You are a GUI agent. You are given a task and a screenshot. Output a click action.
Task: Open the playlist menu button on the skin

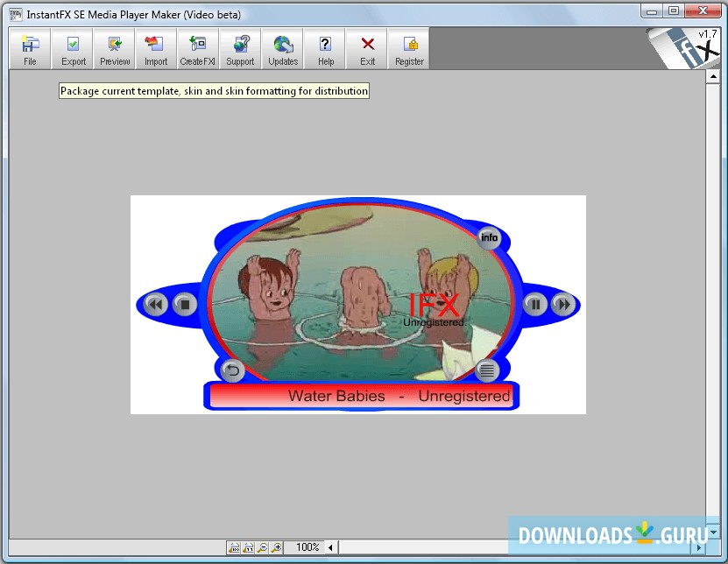pos(487,370)
